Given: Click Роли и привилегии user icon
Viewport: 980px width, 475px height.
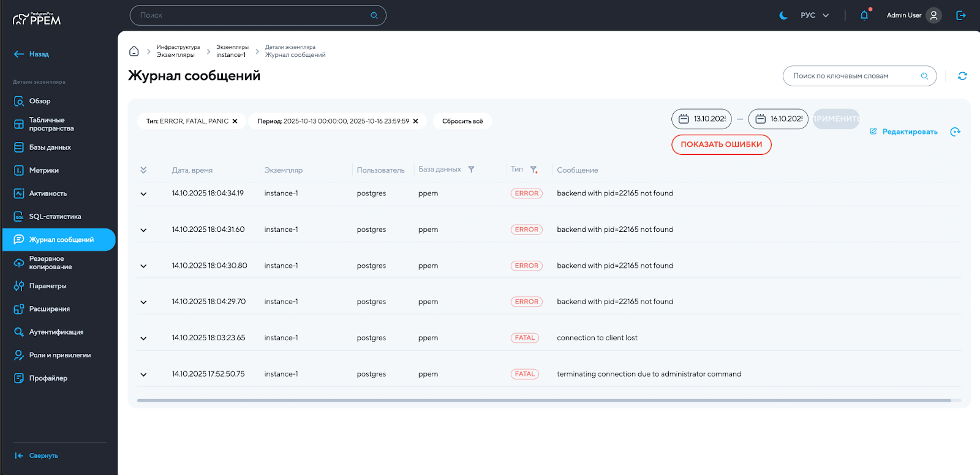Looking at the screenshot, I should point(19,355).
